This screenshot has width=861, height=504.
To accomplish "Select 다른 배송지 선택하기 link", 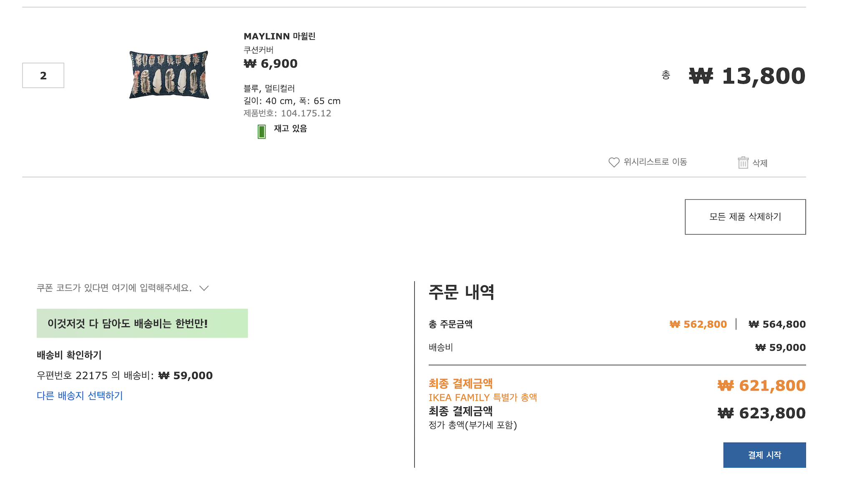I will (x=80, y=396).
